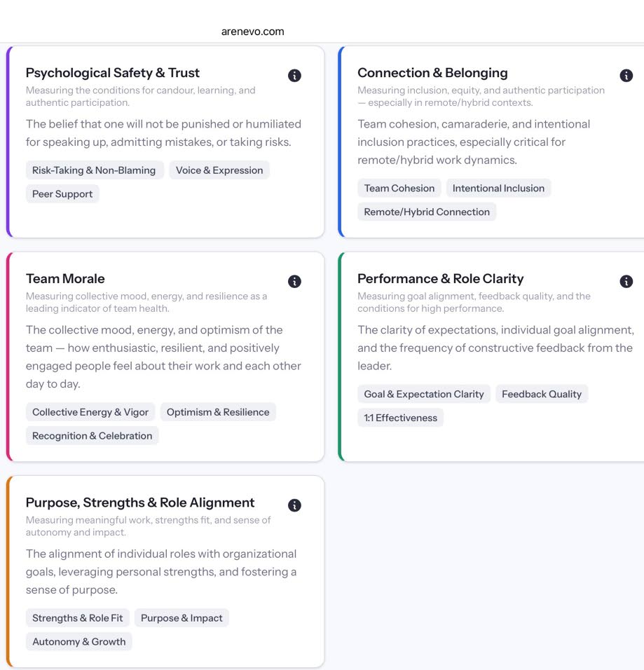Select Goal & Expectation Clarity tag
The image size is (644, 670).
pos(424,394)
